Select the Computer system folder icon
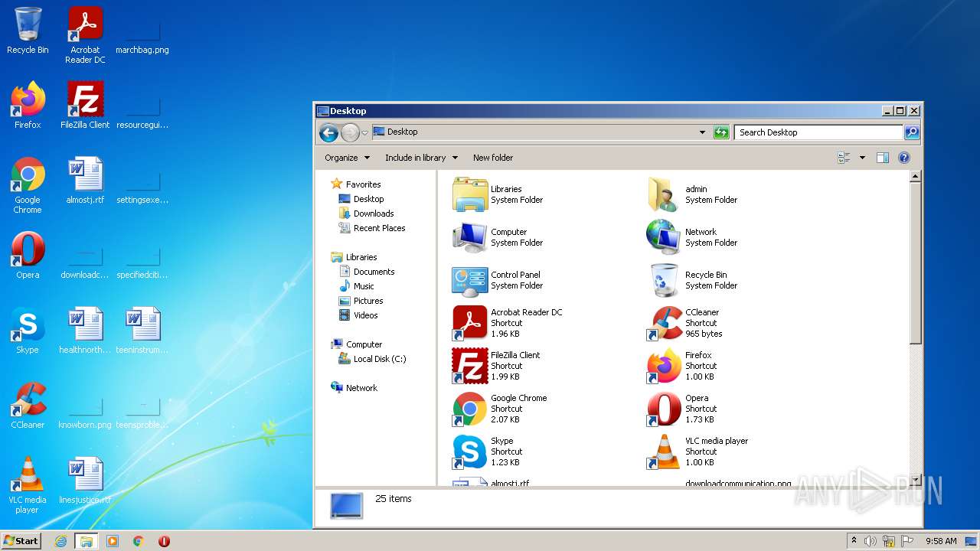This screenshot has width=980, height=551. tap(470, 237)
